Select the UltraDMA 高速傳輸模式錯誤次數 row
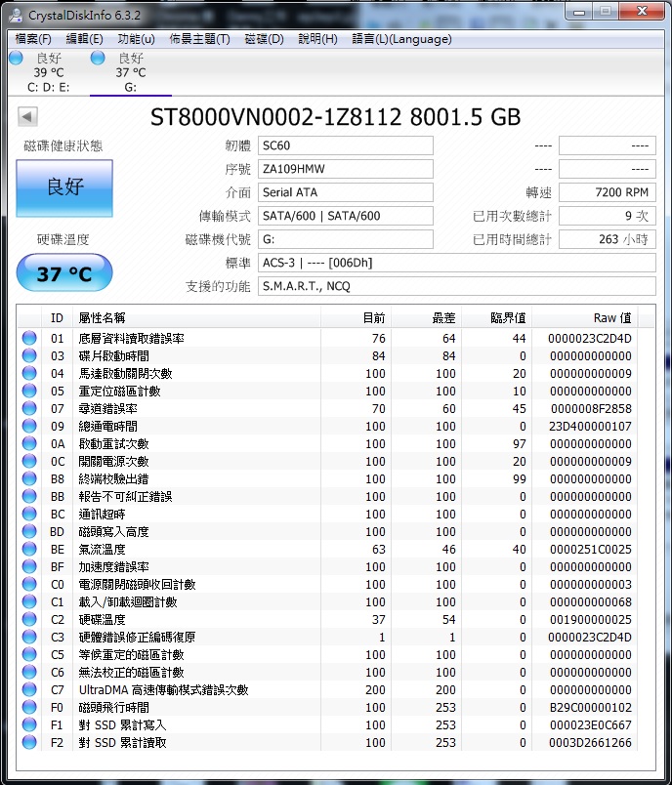672x785 pixels. 329,689
